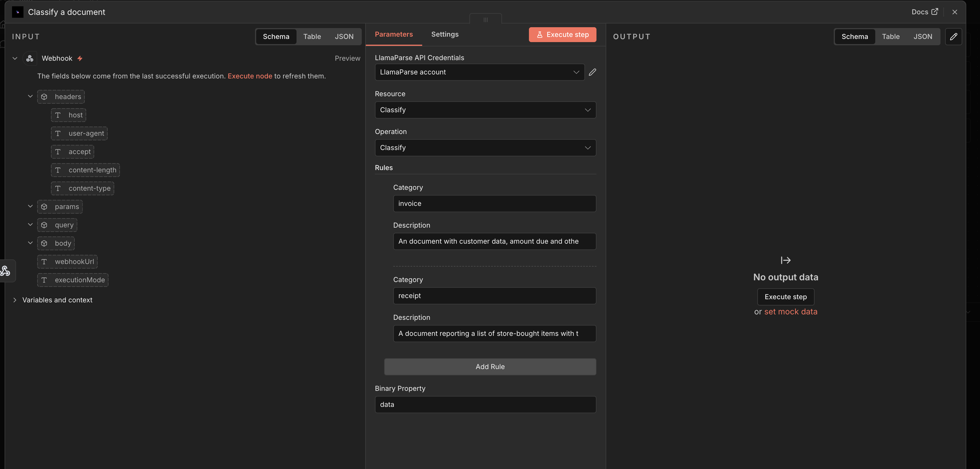Collapse the body group

(x=30, y=243)
